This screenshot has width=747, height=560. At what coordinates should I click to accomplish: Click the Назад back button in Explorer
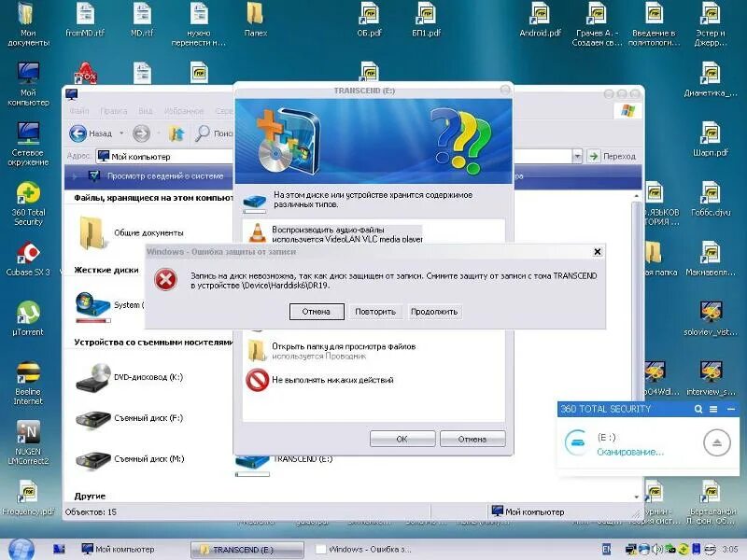91,133
